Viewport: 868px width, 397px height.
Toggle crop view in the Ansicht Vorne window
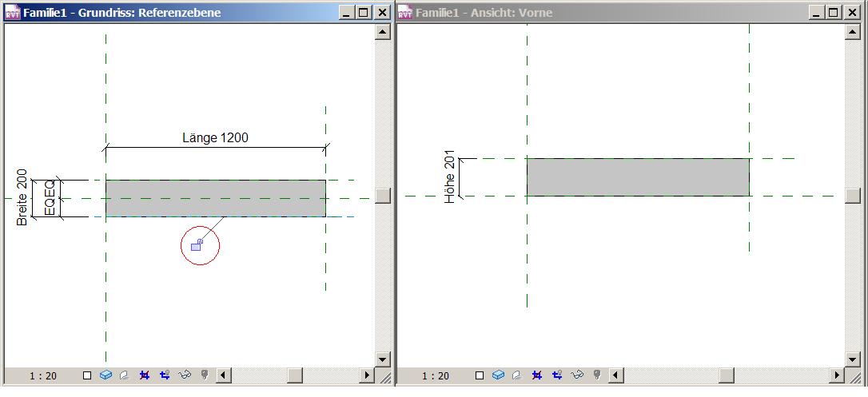coord(536,375)
